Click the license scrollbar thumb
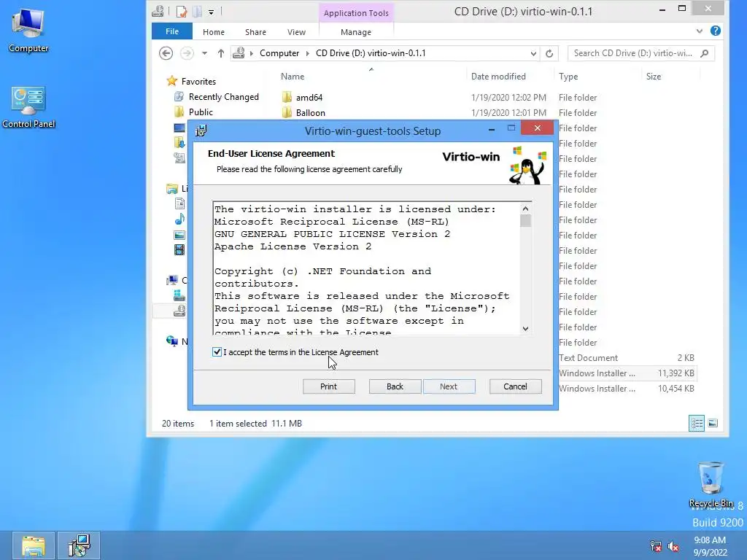Image resolution: width=747 pixels, height=560 pixels. [525, 221]
